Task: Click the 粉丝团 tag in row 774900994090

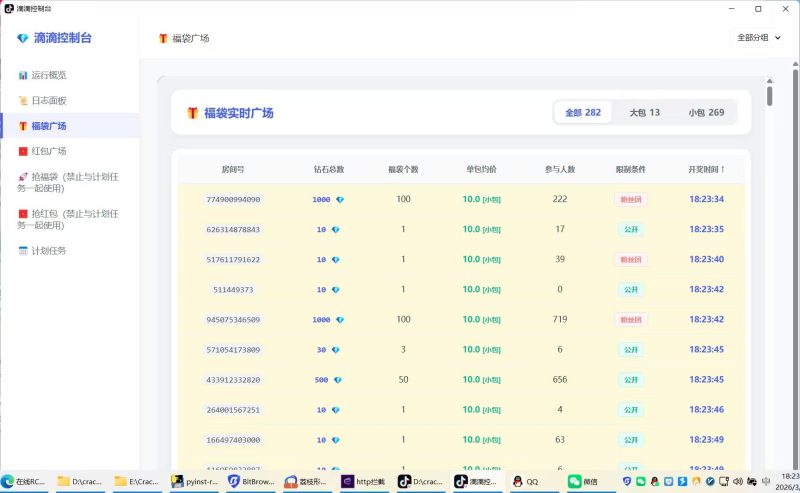Action: (631, 200)
